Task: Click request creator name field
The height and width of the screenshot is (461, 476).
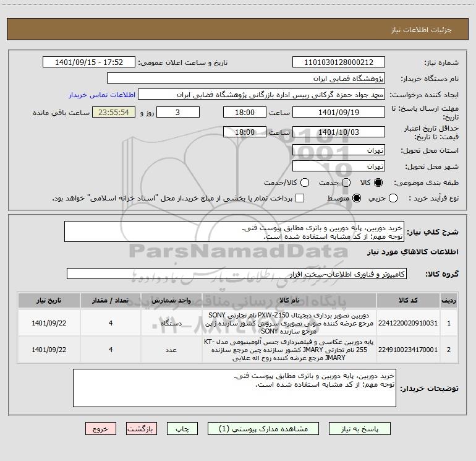Action: click(261, 95)
